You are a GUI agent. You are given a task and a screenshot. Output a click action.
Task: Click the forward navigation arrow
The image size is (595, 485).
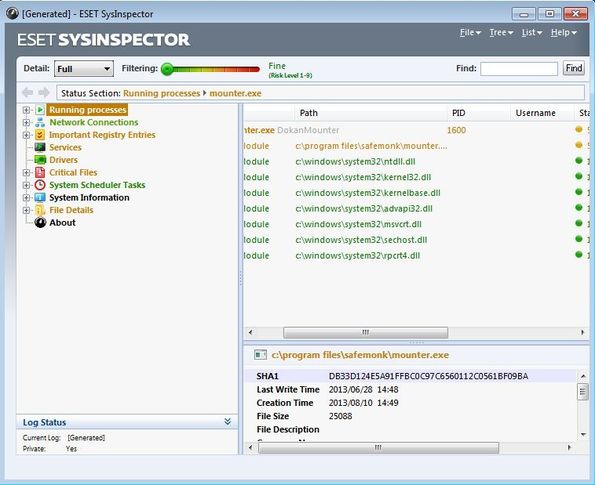point(44,92)
